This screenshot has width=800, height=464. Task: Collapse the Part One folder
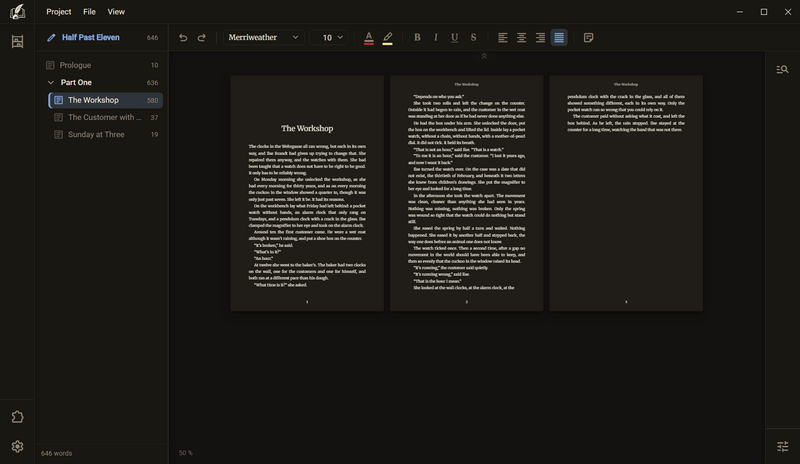tap(51, 83)
